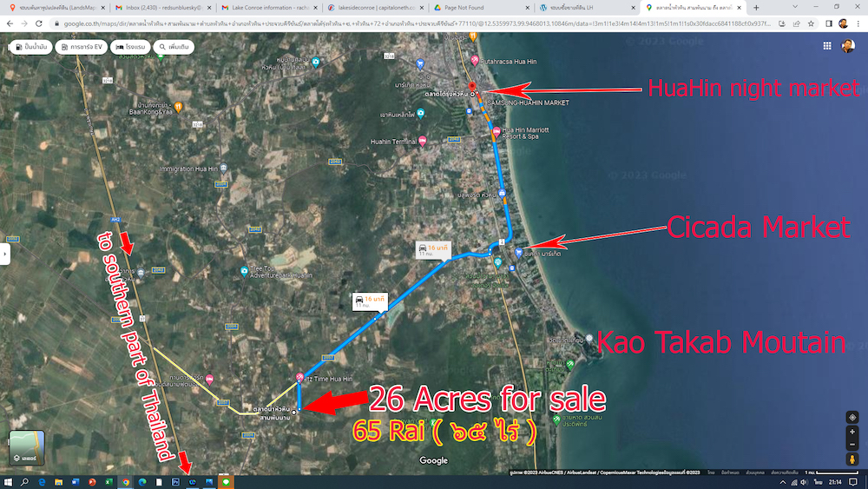Screen dimensions: 868x489
Task: Zoom in on the map
Action: point(852,432)
